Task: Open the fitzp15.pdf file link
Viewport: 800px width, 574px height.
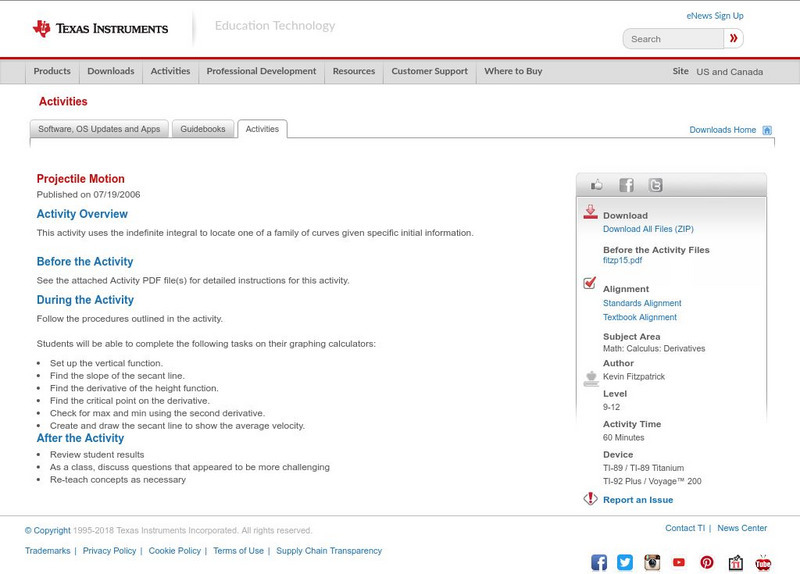Action: click(x=622, y=260)
